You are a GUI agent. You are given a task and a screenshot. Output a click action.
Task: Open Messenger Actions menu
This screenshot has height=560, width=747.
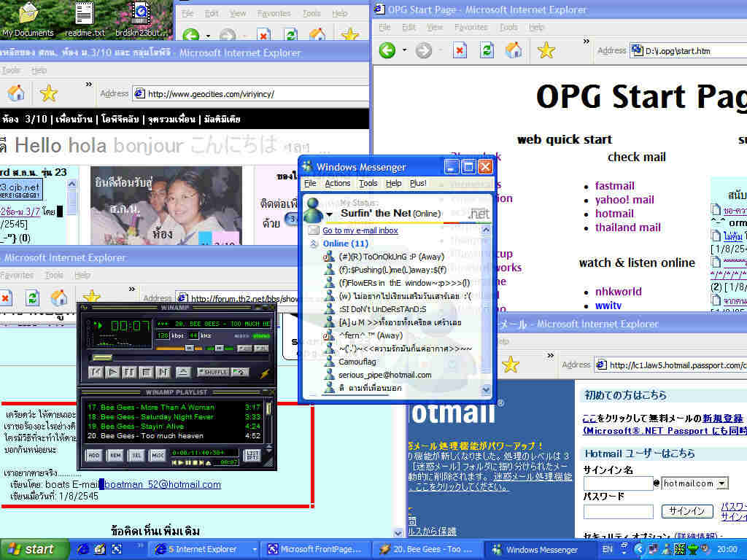(x=338, y=183)
